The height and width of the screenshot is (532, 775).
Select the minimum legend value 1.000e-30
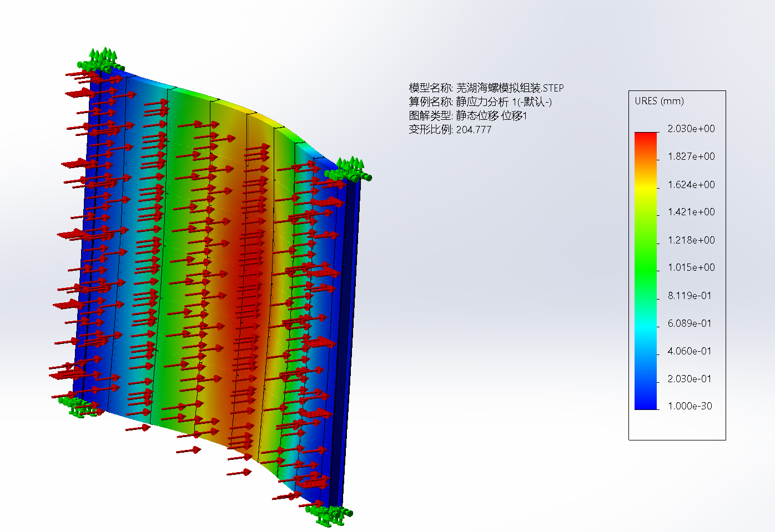690,406
